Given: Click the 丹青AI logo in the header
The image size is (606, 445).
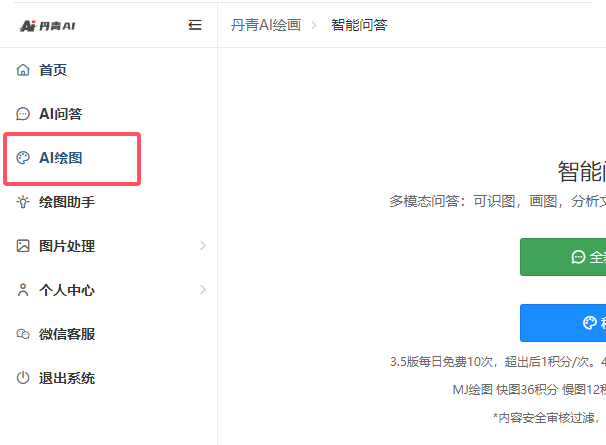Looking at the screenshot, I should (x=48, y=25).
